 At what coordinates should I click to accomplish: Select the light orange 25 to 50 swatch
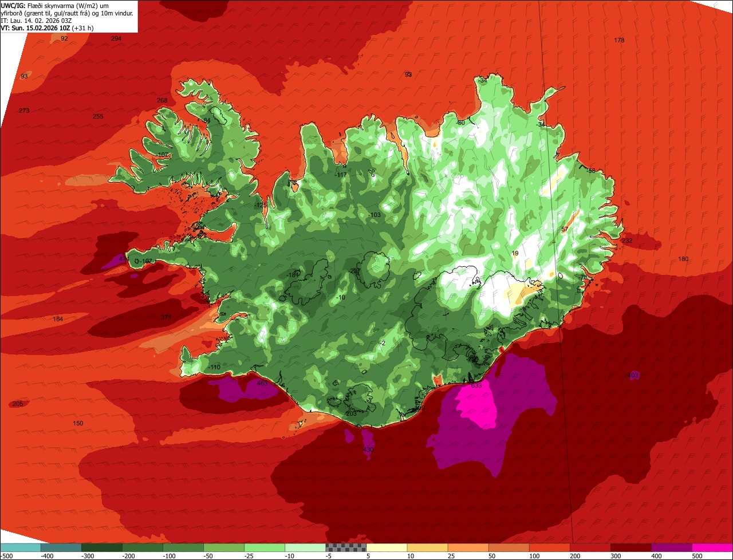[x=468, y=547]
